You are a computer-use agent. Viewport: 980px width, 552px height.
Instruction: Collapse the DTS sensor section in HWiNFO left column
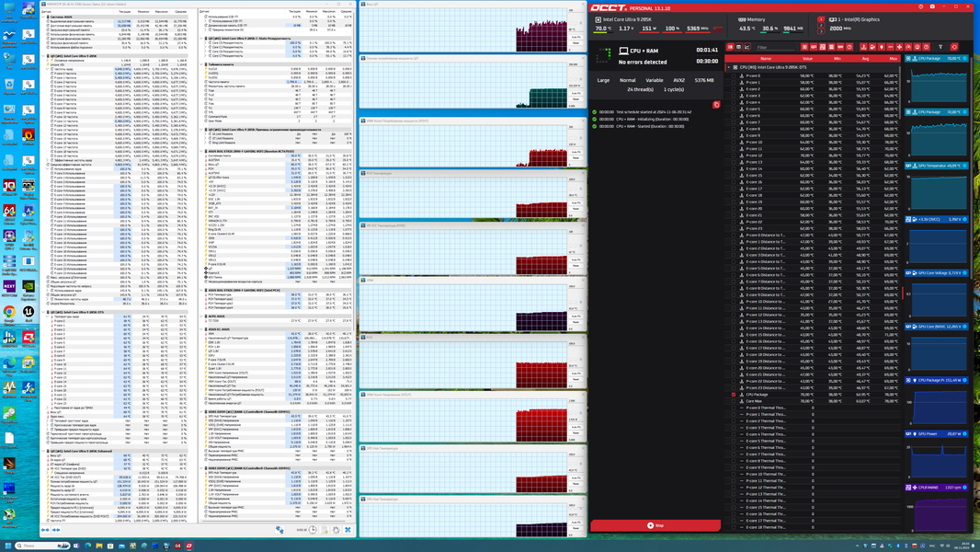43,312
